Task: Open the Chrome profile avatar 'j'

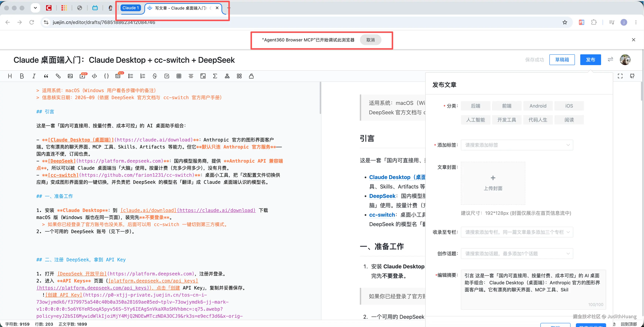Action: [624, 22]
